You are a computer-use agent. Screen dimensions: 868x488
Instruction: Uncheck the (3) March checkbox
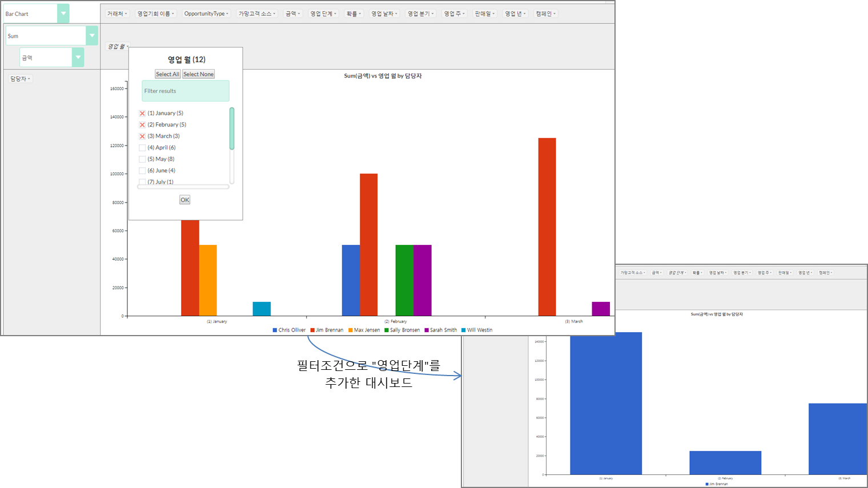pyautogui.click(x=142, y=136)
